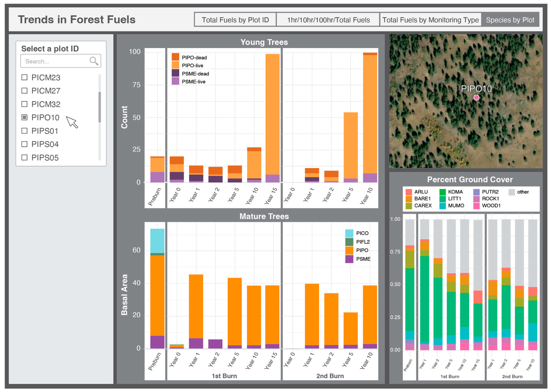Enable the PIPS04 checkbox
Image resolution: width=551 pixels, height=392 pixels.
[x=24, y=144]
